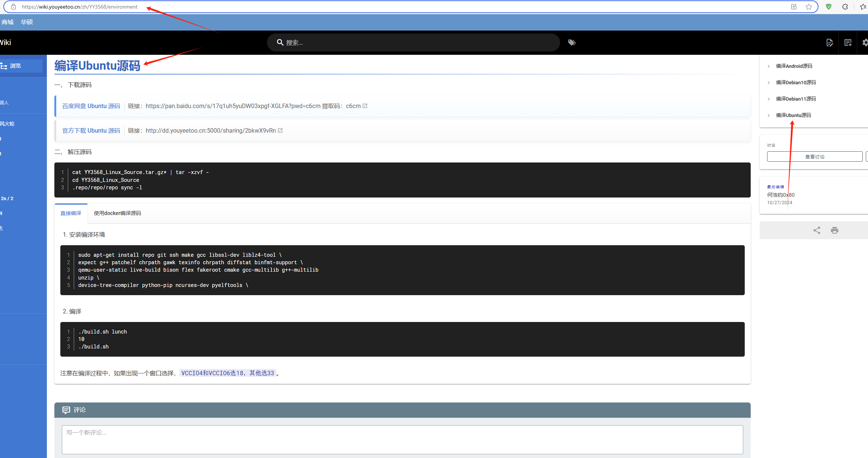Viewport: 868px width, 458px height.
Task: Click the 查看讨论 button
Action: (x=814, y=157)
